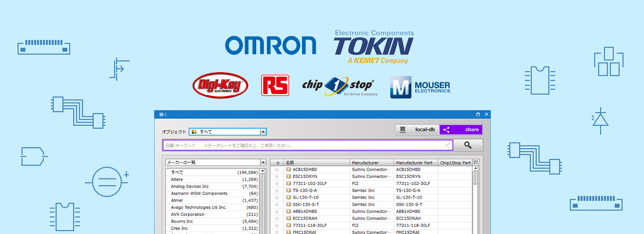This screenshot has height=234, width=644.
Task: Sort by the 名前 column header
Action: point(317,162)
